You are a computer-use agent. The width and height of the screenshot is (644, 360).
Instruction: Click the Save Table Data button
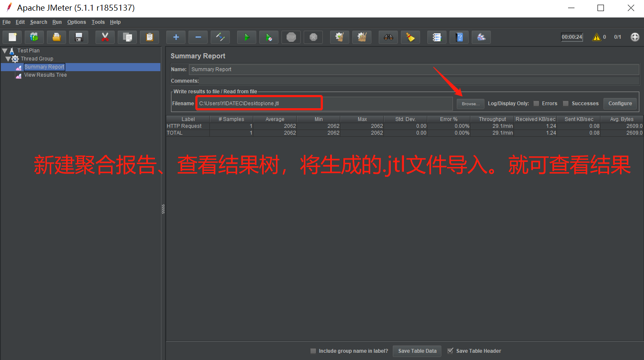pos(417,351)
